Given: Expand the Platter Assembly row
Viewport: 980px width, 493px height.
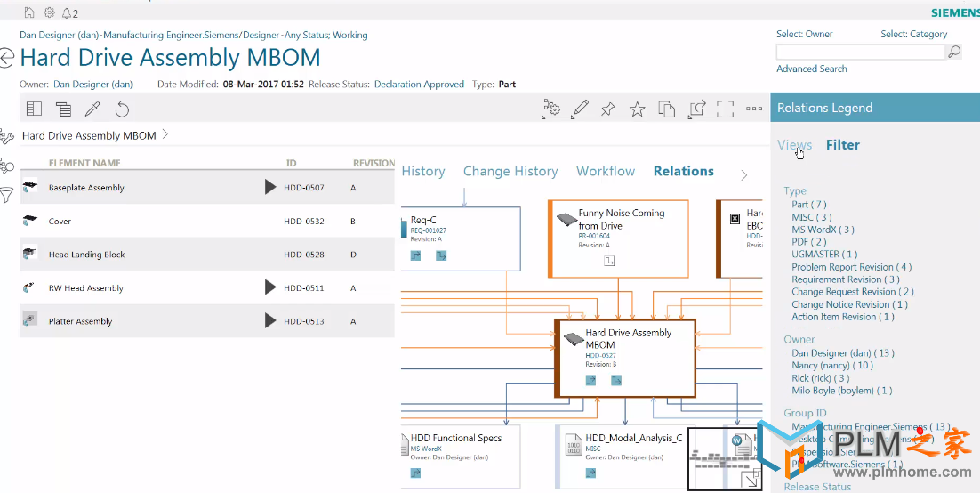Looking at the screenshot, I should click(x=270, y=321).
